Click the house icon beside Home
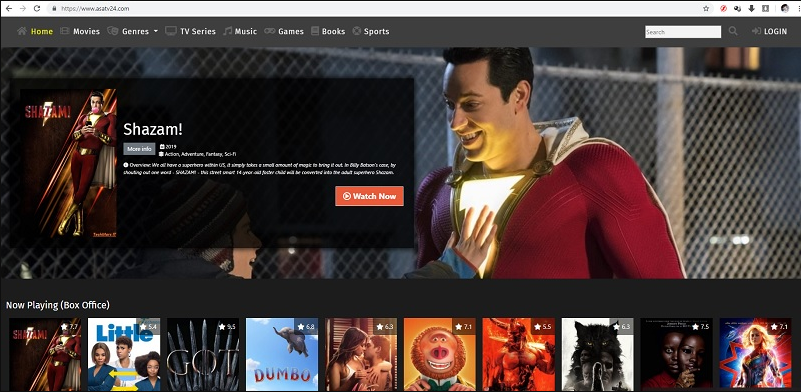Screen dimensions: 801x392 coord(21,31)
